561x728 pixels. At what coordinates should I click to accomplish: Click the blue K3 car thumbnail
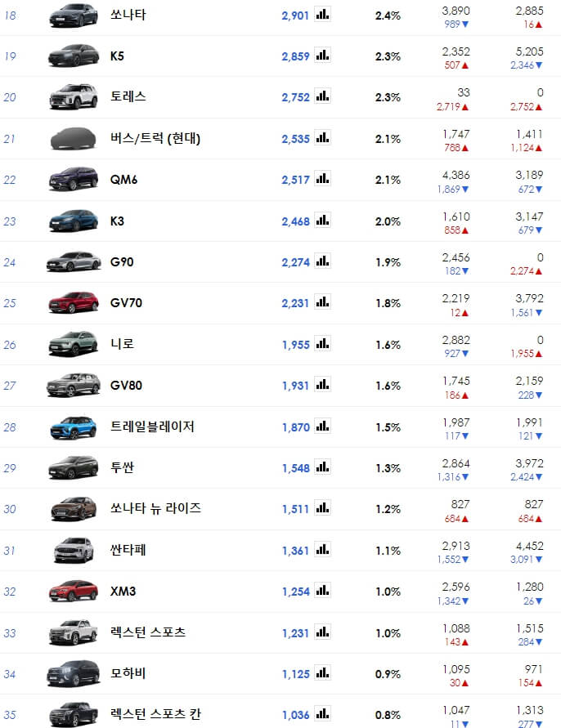(x=74, y=221)
